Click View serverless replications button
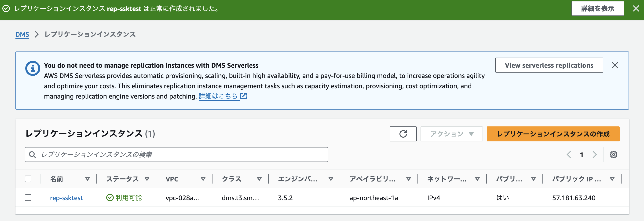 coord(549,65)
